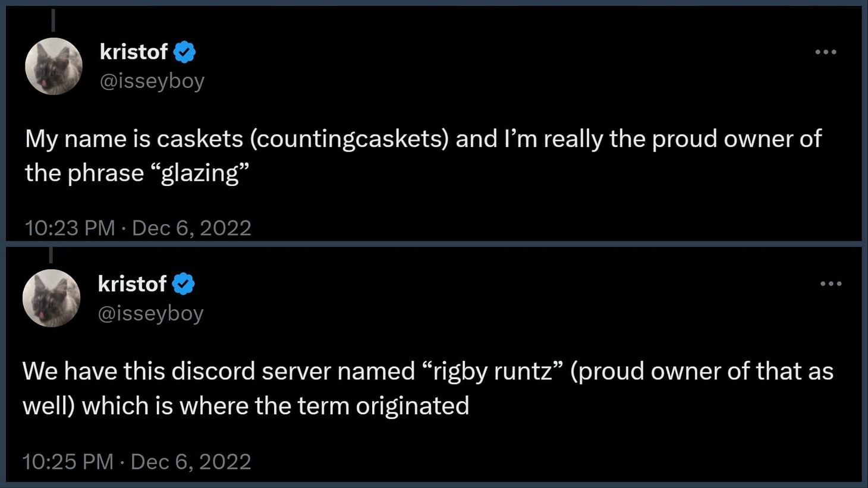Click the quoted word "glazing" in the tweet
The image size is (868, 488).
point(204,174)
